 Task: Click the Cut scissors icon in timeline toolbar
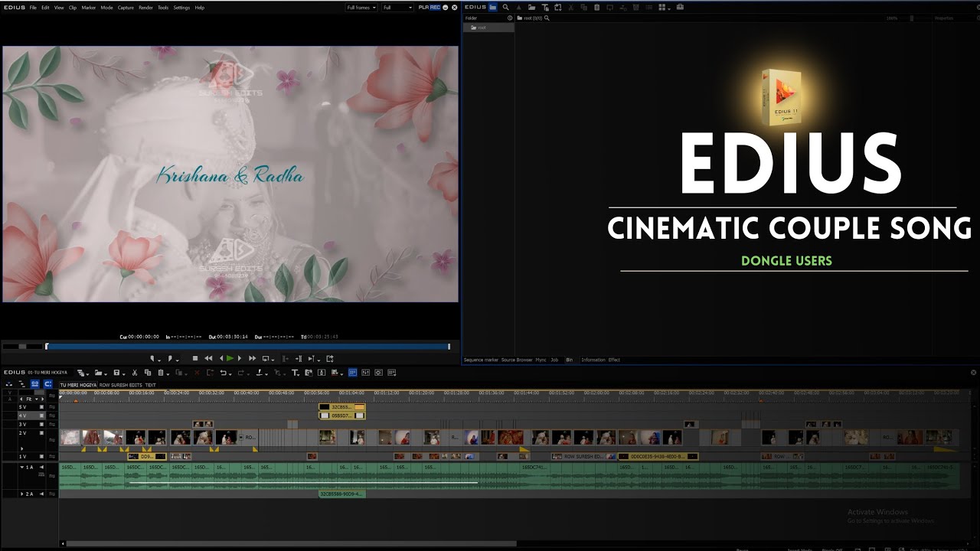(135, 373)
